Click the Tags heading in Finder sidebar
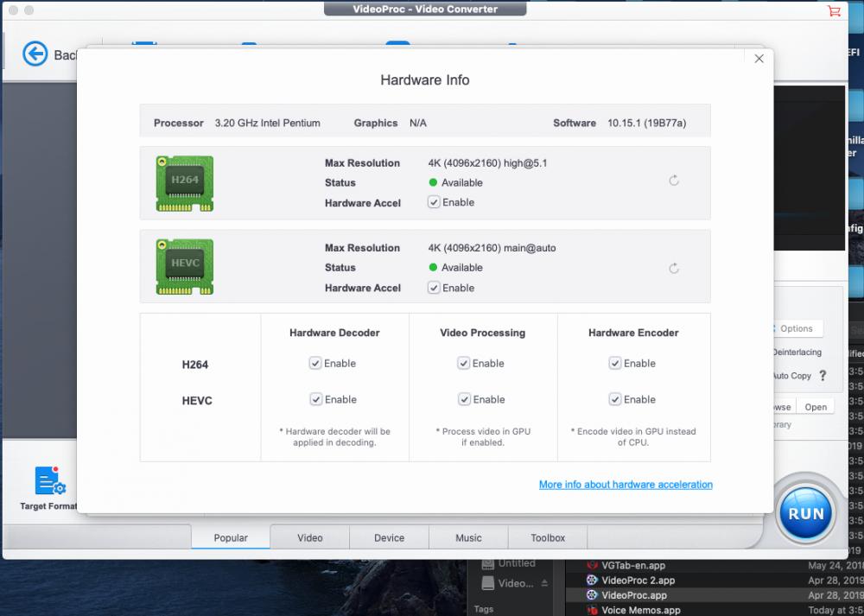 pyautogui.click(x=483, y=609)
